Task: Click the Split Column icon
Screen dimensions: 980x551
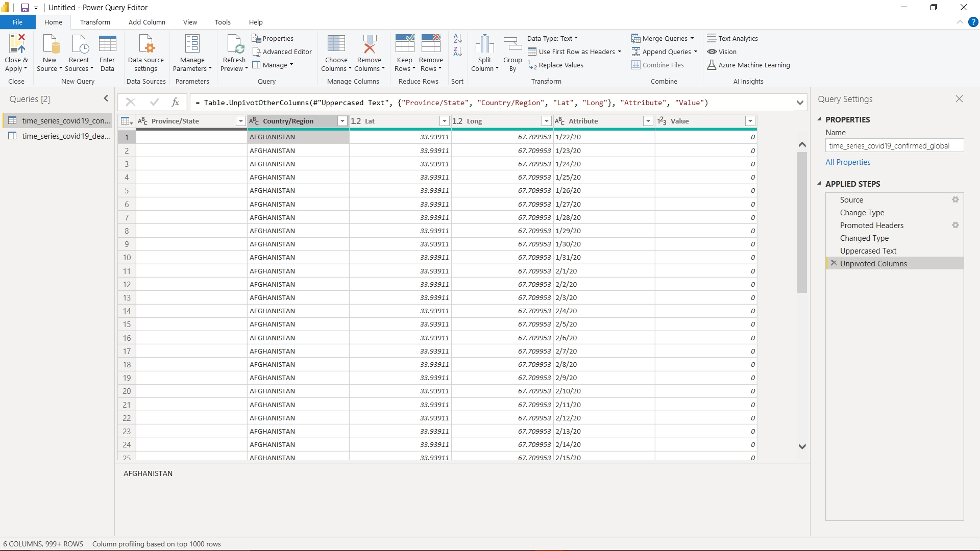Action: [x=485, y=44]
